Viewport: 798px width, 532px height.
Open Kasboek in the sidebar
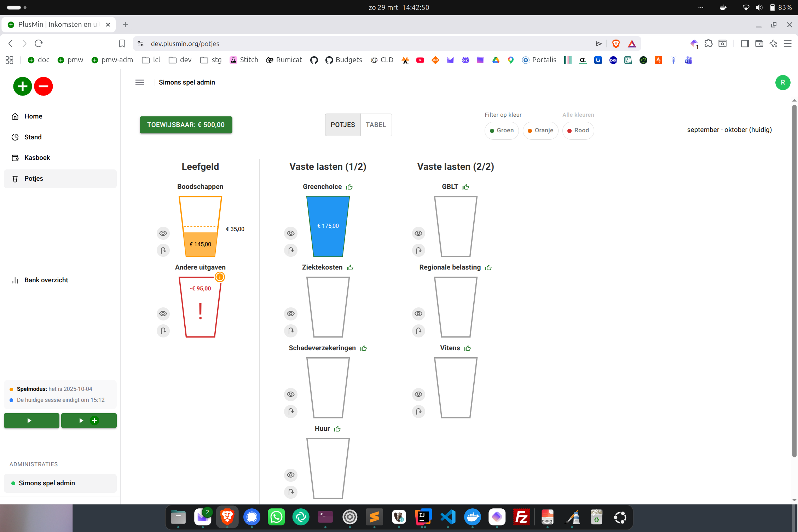[37, 158]
